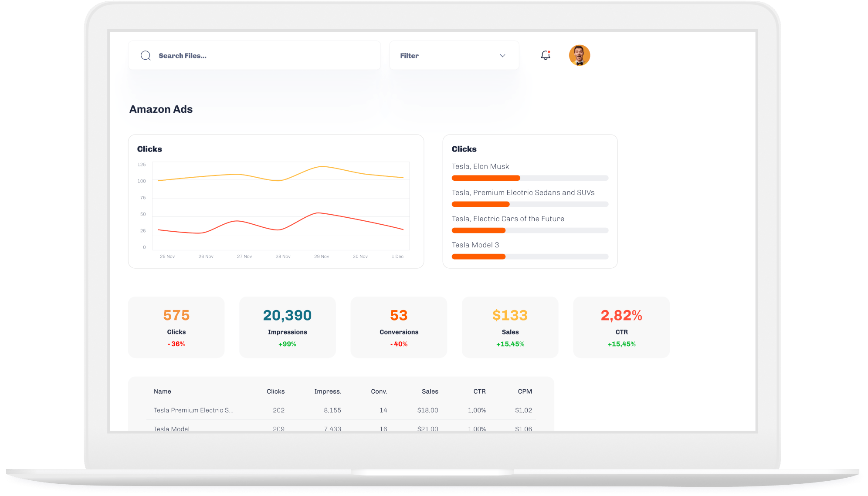Open the 575 Clicks stat card
This screenshot has width=868, height=496.
(x=176, y=327)
